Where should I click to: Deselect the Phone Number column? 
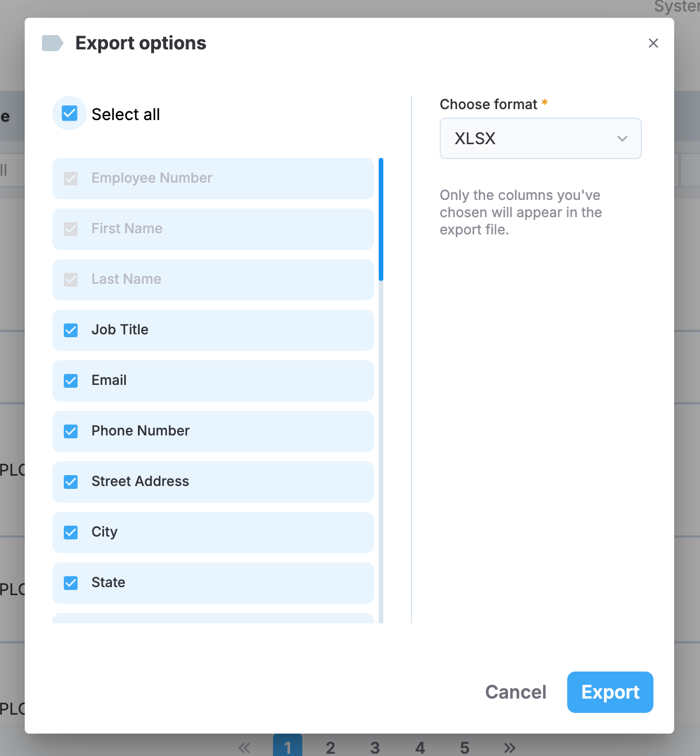pyautogui.click(x=71, y=431)
